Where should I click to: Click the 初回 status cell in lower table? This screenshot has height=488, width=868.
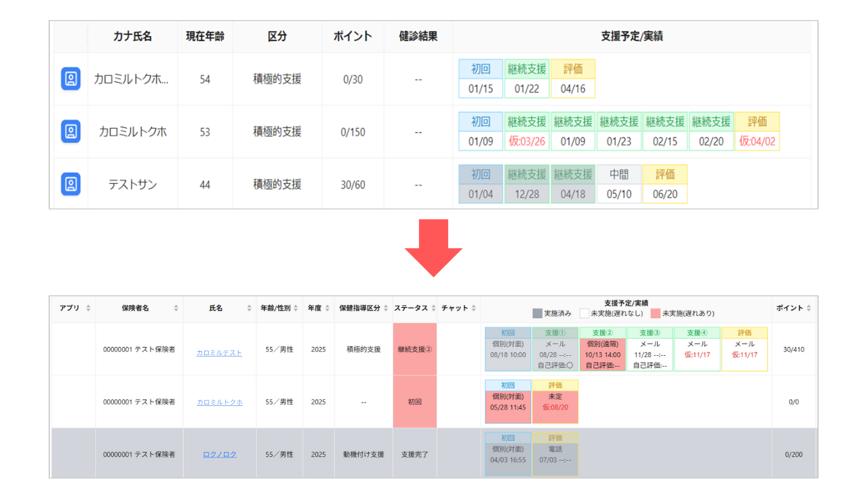(x=415, y=402)
